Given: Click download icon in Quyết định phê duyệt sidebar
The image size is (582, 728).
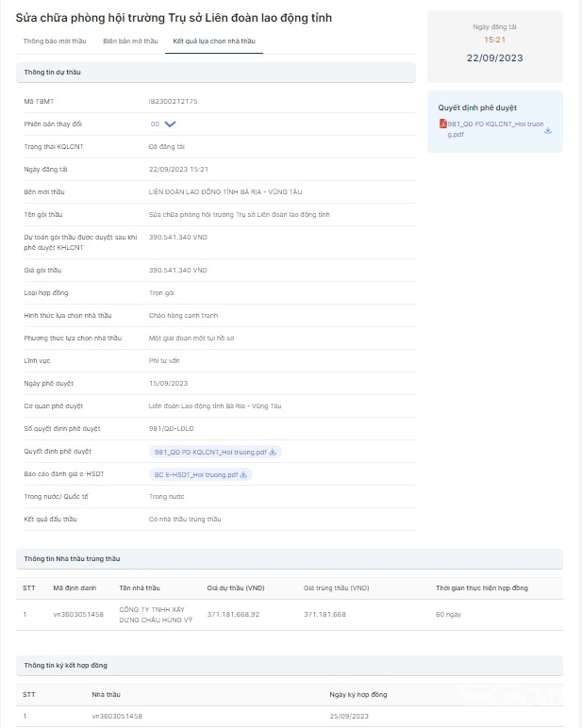Looking at the screenshot, I should [548, 130].
